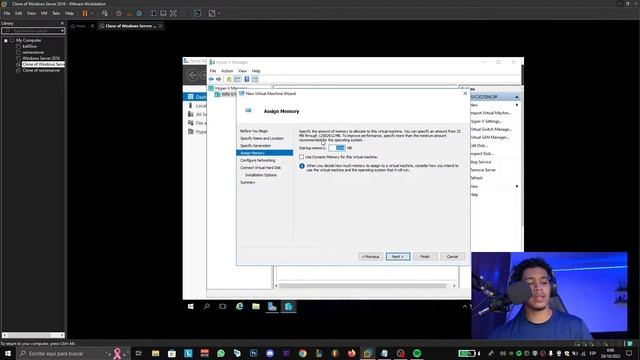Click the Cancel button in wizard
Viewport: 640px width, 360px height.
452,257
